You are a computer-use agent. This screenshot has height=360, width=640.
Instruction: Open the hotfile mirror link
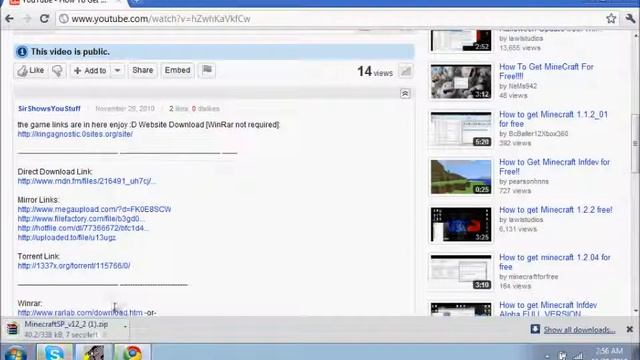83,228
